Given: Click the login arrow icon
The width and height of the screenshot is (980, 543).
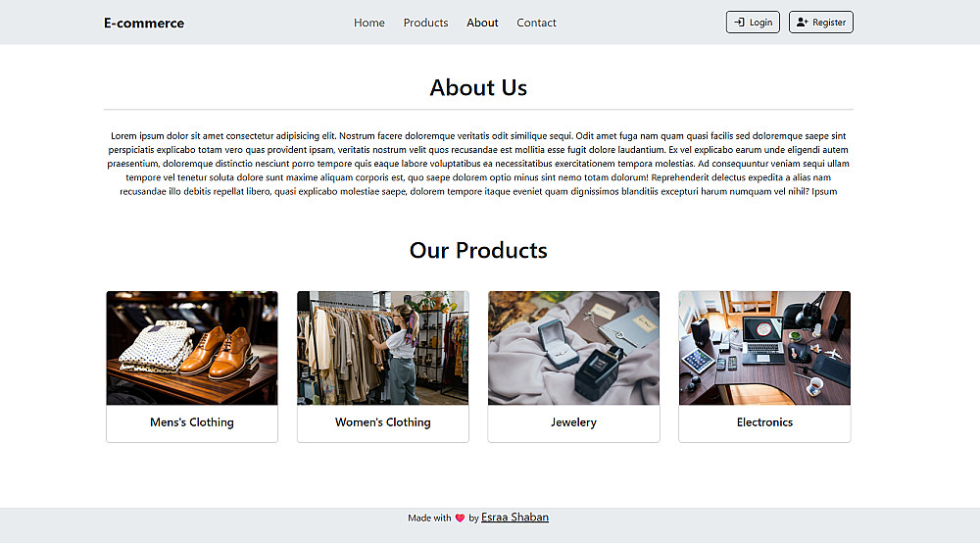Looking at the screenshot, I should [x=739, y=23].
